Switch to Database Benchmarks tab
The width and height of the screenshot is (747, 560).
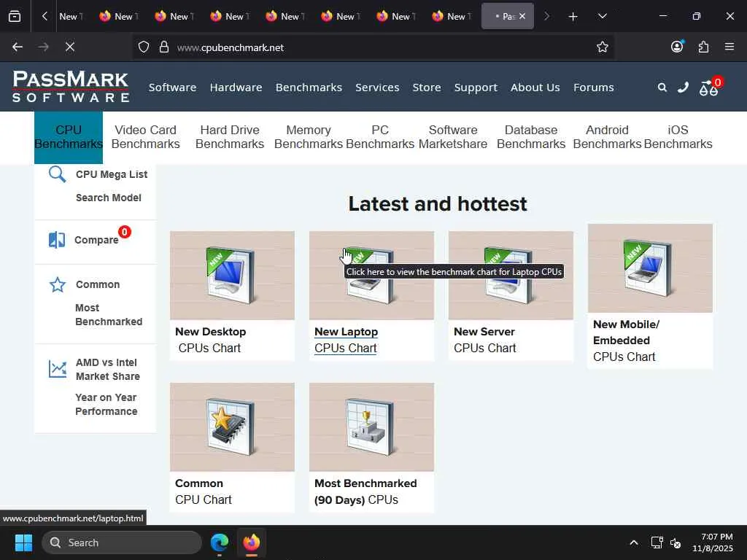tap(531, 137)
